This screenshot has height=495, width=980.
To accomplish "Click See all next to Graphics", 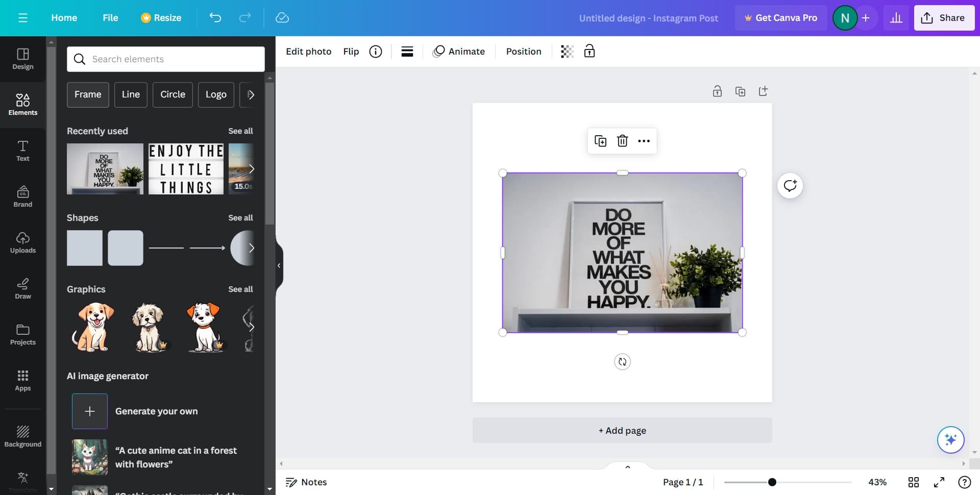I will (240, 289).
